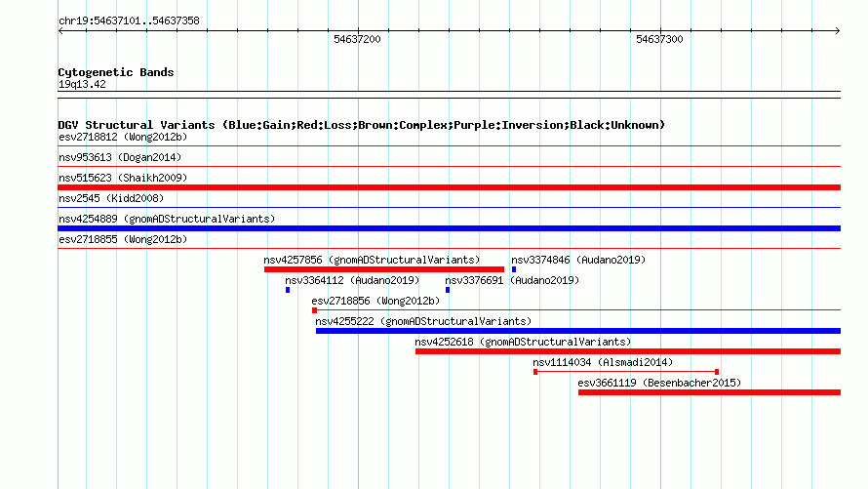
Task: Select the nsv515623 (Shaikh2009) label
Action: pos(123,178)
